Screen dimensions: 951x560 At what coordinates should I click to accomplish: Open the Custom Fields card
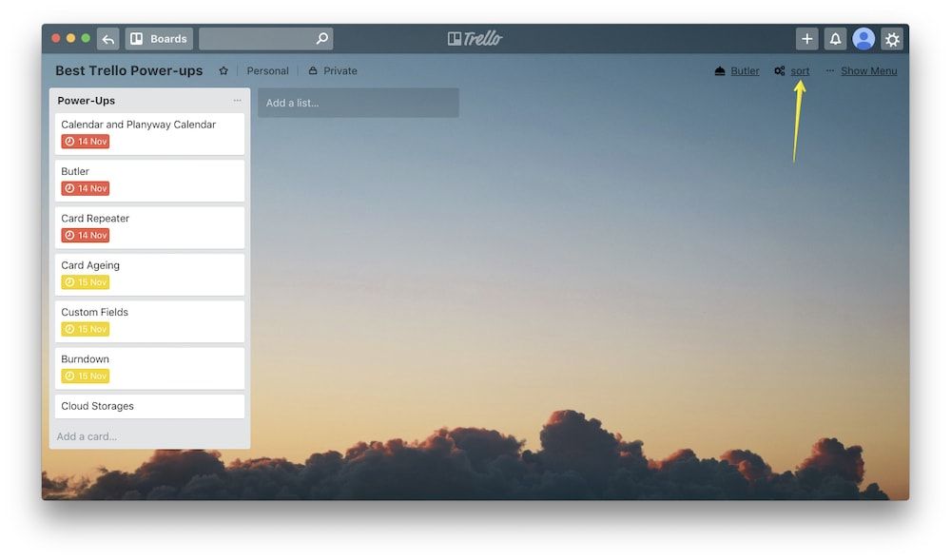[x=150, y=321]
